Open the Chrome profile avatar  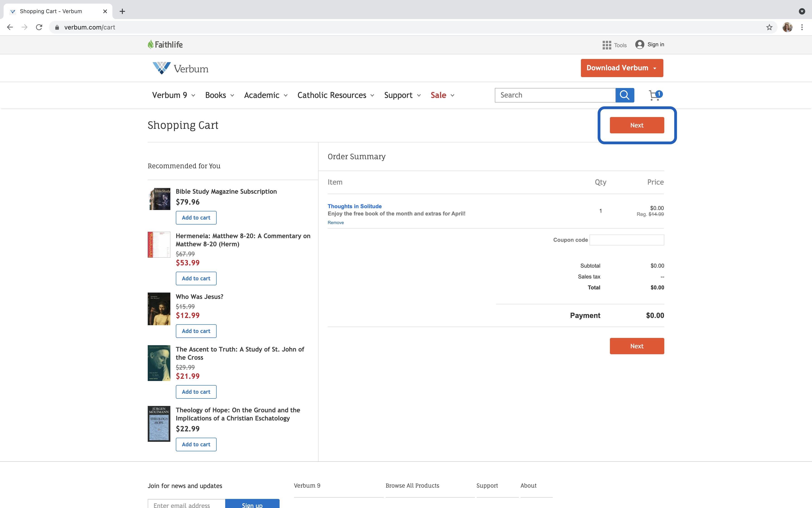coord(788,27)
